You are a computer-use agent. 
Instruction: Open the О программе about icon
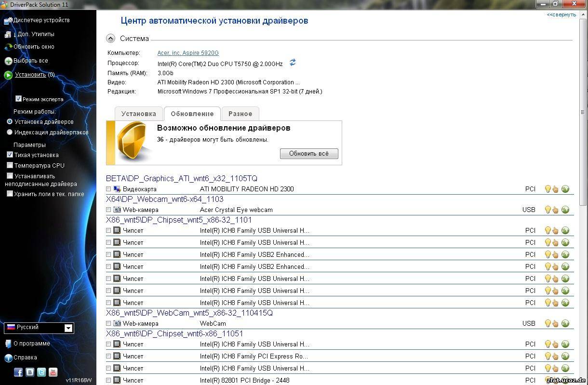(x=8, y=344)
